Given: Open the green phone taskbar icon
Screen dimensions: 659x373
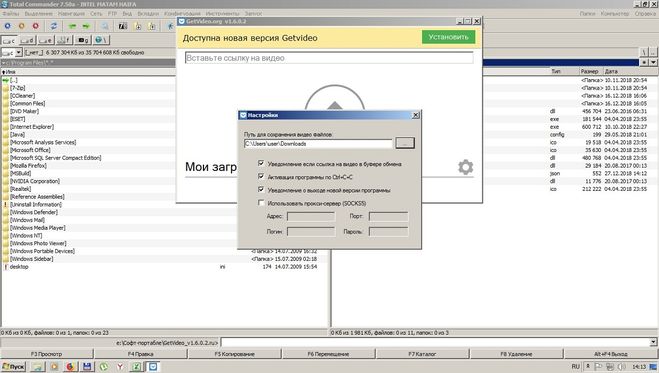Looking at the screenshot, I should pyautogui.click(x=103, y=367).
